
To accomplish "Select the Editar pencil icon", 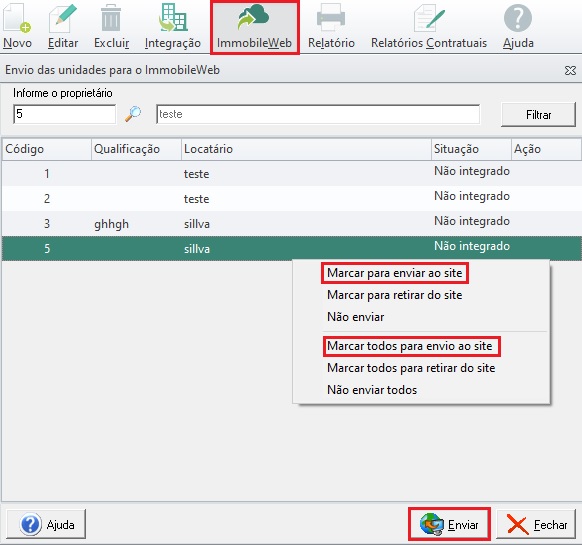I will (63, 18).
